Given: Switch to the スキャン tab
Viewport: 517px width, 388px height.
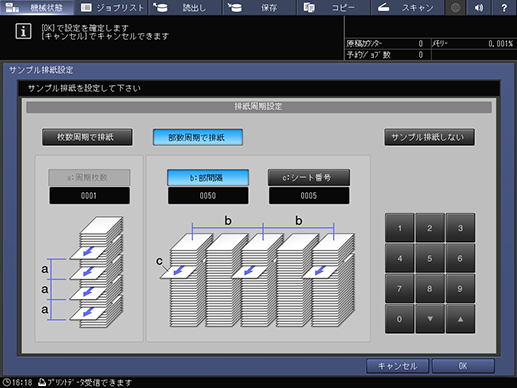Looking at the screenshot, I should 408,7.
